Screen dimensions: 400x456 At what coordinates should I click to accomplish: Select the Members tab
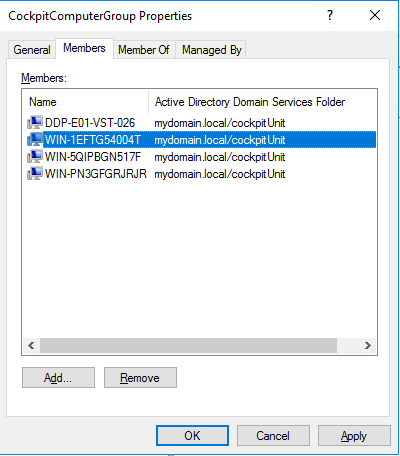pyautogui.click(x=84, y=48)
